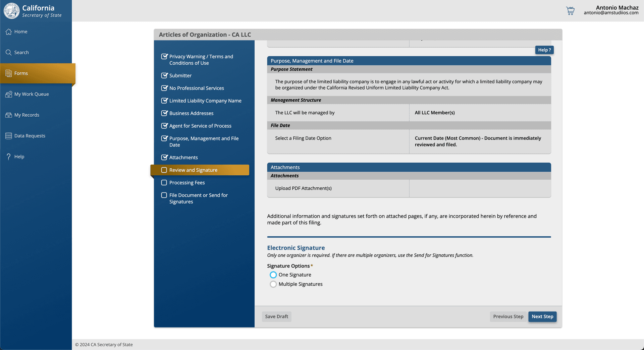Viewport: 644px width, 350px height.
Task: Open the shopping cart icon
Action: click(x=570, y=11)
